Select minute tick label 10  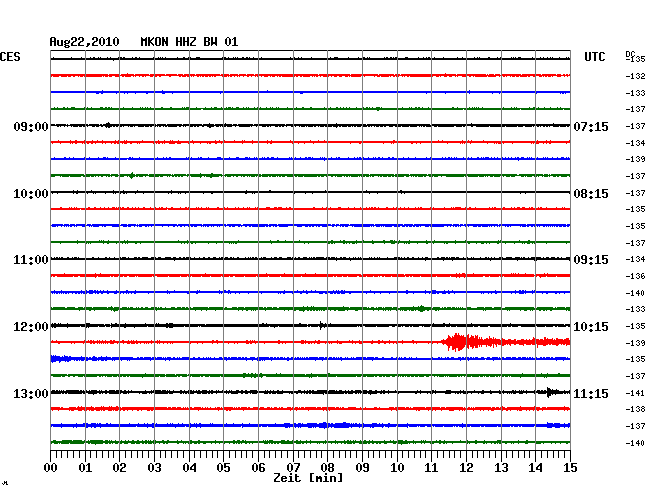click(x=397, y=468)
